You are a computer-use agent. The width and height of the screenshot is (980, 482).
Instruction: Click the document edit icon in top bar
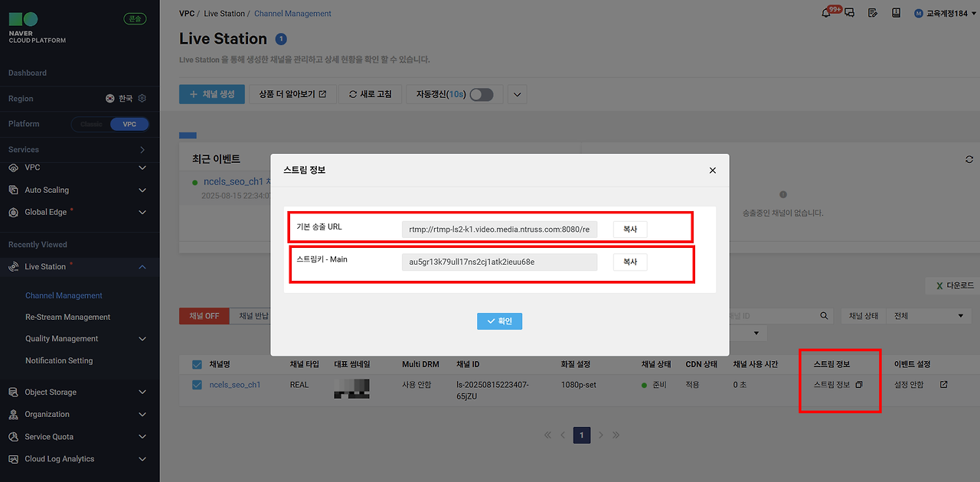[x=872, y=13]
